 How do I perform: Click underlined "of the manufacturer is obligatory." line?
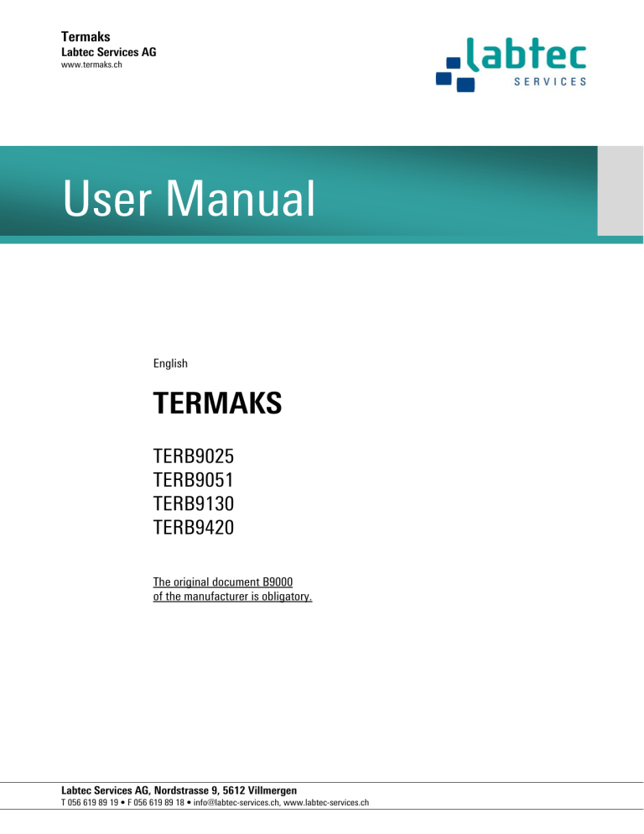point(232,597)
